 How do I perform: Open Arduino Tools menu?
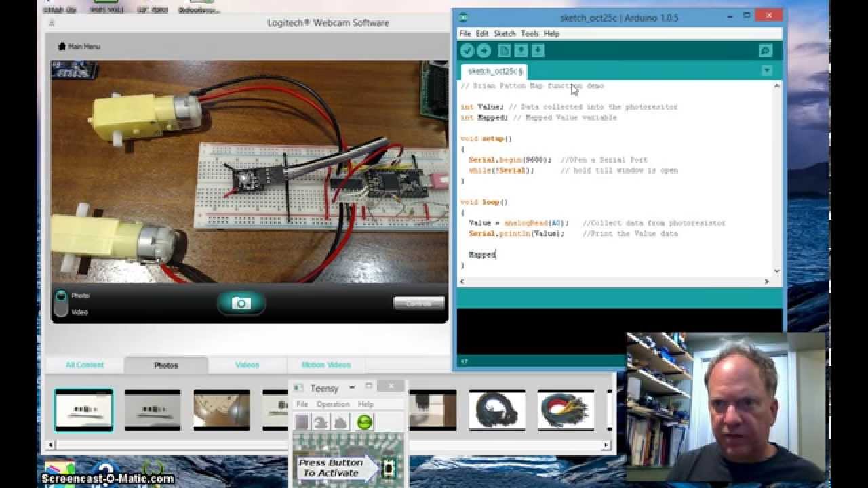pos(530,33)
